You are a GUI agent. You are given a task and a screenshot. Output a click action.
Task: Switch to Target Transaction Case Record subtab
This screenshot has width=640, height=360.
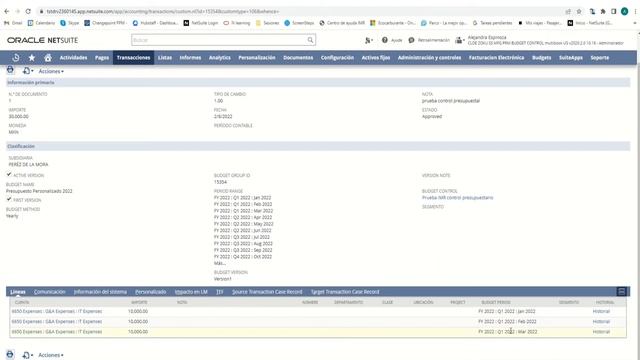click(345, 292)
